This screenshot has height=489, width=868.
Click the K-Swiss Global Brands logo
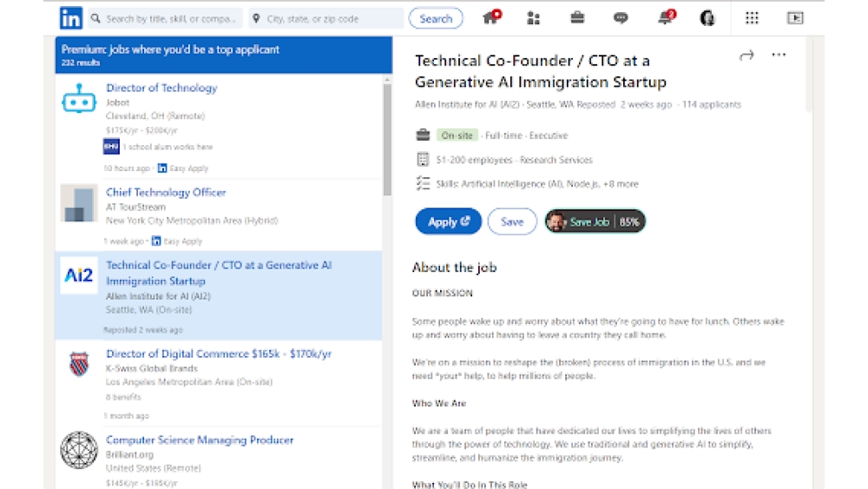(79, 363)
